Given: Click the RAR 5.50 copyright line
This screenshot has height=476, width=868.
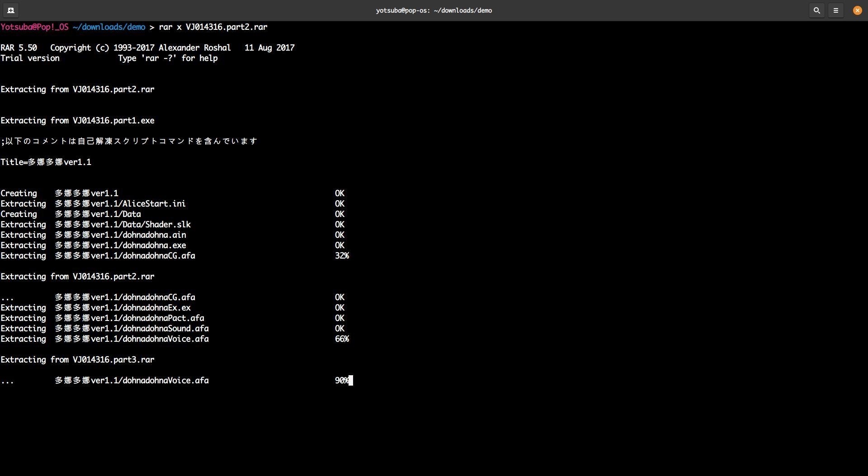Looking at the screenshot, I should pos(147,48).
